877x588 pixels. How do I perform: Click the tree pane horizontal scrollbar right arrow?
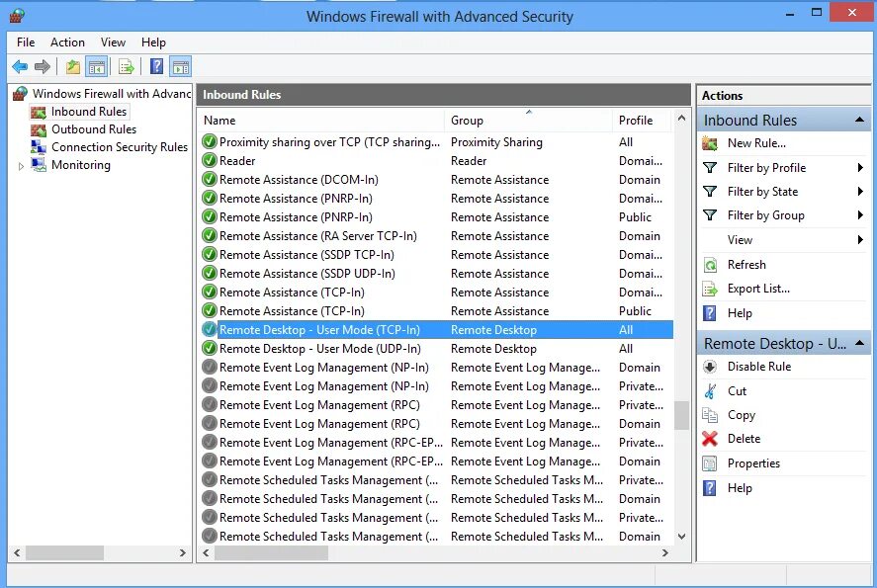182,553
